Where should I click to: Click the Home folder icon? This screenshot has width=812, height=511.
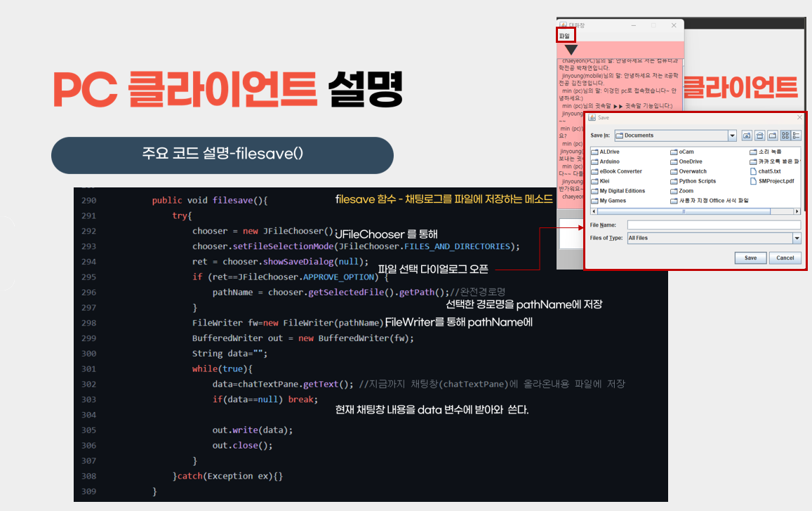coord(759,135)
